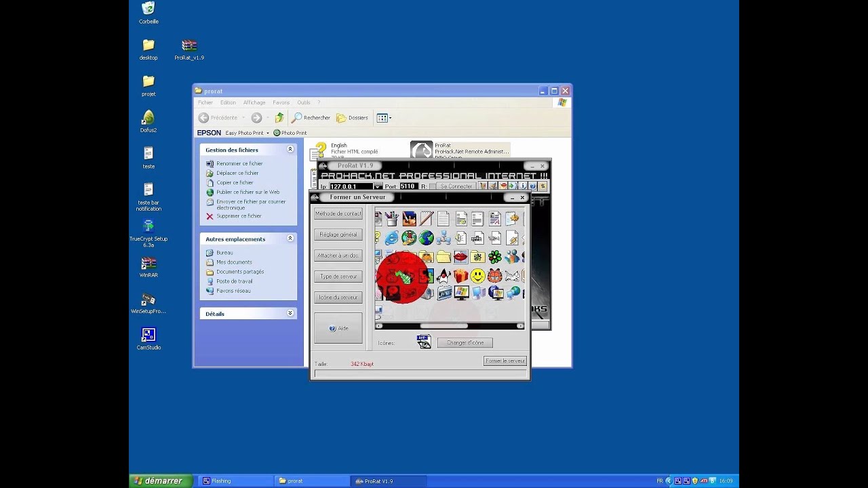
Task: Select the Dofus2 desktop icon
Action: pyautogui.click(x=149, y=121)
